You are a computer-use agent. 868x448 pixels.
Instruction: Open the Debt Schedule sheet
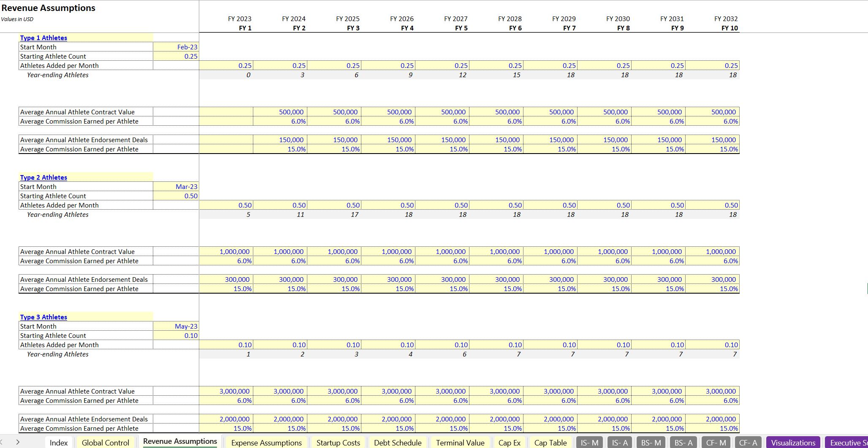click(397, 442)
